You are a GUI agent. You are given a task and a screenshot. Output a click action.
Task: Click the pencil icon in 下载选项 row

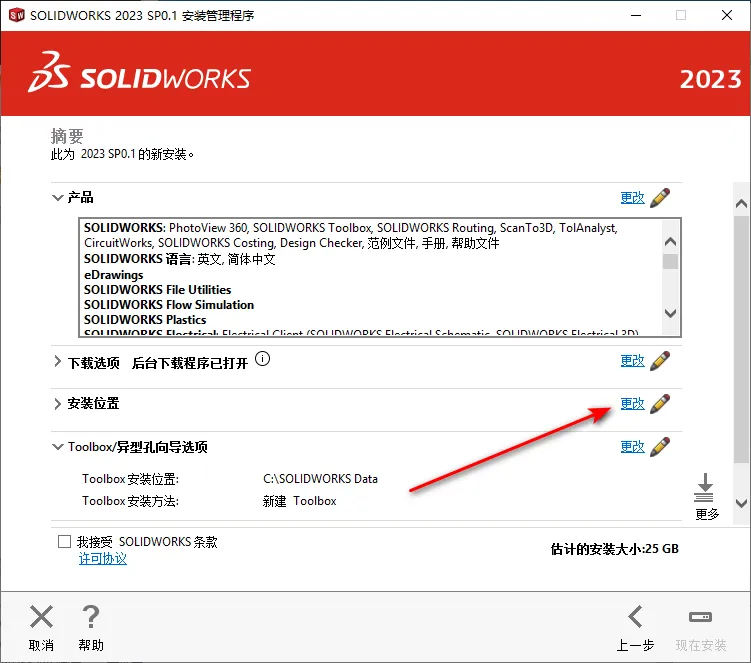tap(660, 361)
